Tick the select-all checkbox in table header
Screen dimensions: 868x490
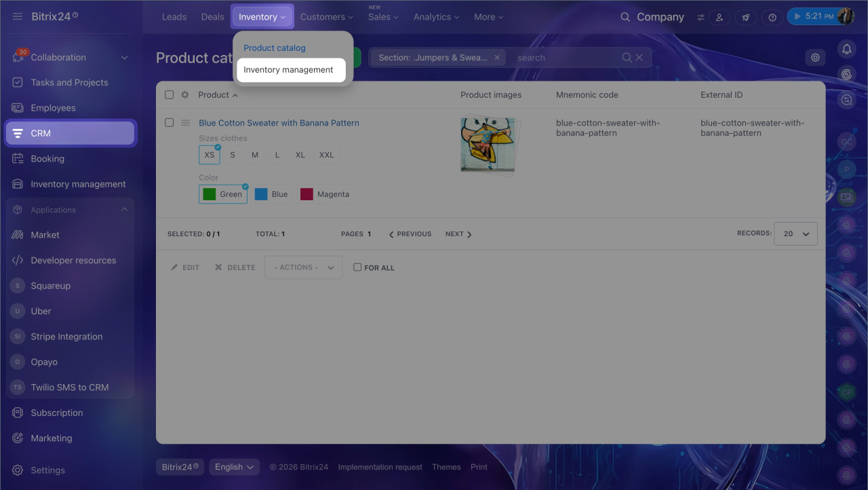coord(170,95)
